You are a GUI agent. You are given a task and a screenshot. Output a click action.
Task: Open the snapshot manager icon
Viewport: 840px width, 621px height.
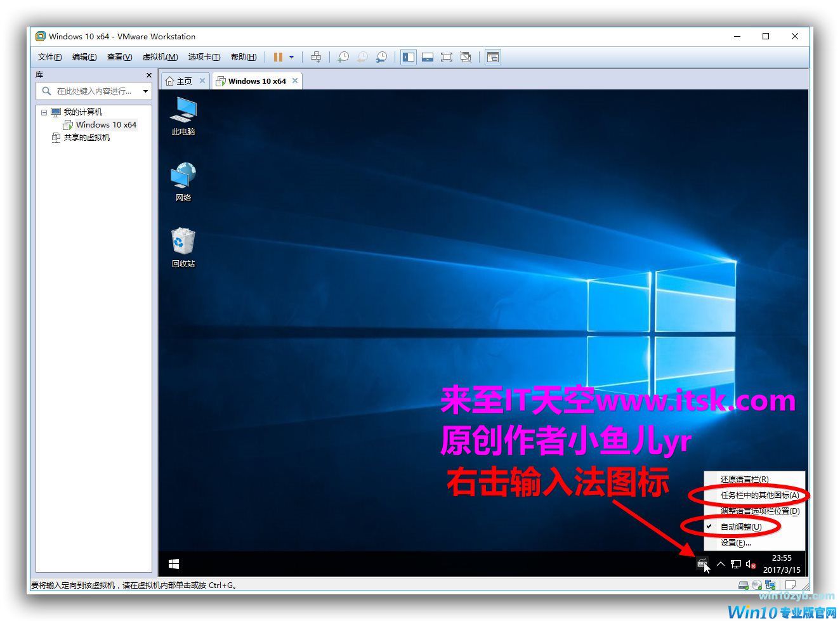[381, 57]
